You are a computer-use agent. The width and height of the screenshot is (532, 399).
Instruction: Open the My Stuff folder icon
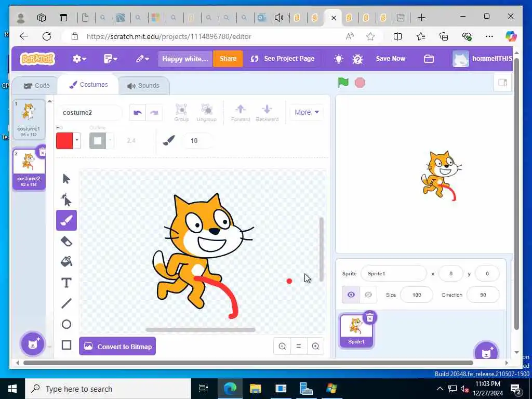tap(429, 59)
